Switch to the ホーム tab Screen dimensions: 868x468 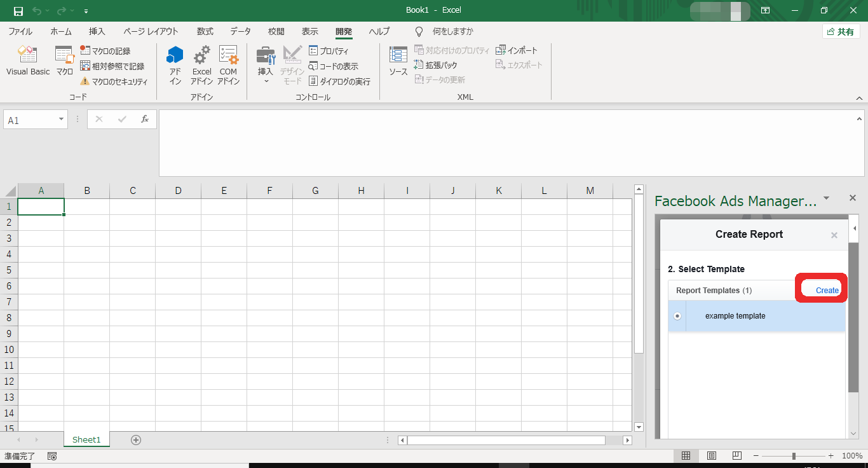tap(61, 32)
